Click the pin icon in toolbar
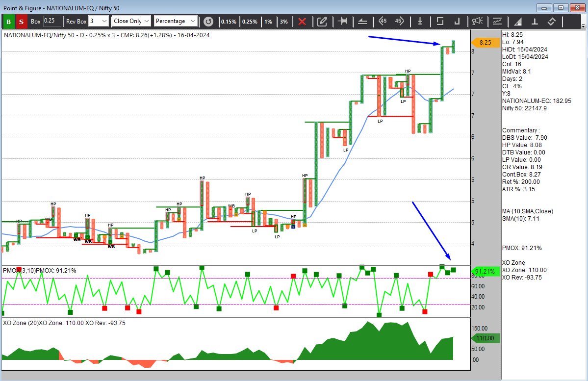588x381 pixels. 342,21
